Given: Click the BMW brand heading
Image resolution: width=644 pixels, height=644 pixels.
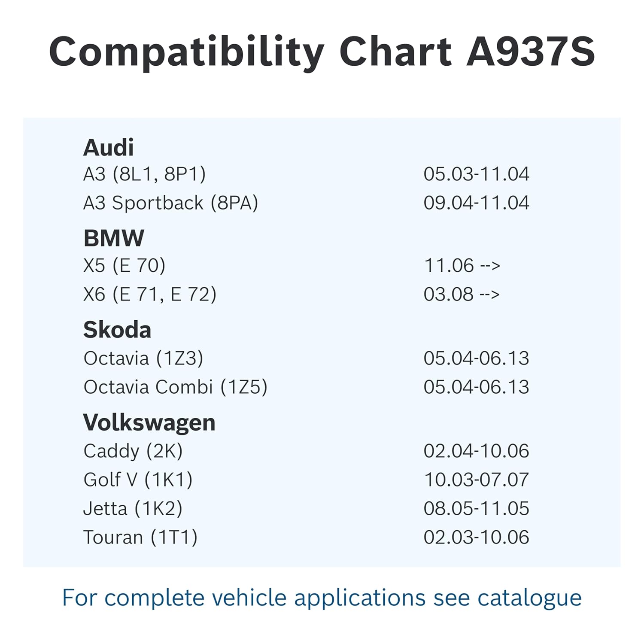Looking at the screenshot, I should [114, 238].
